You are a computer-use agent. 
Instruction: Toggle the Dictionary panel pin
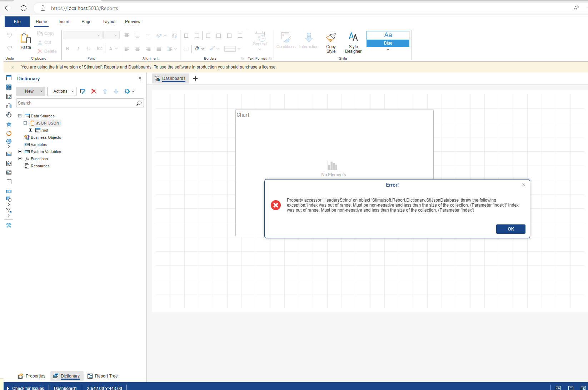(x=140, y=78)
